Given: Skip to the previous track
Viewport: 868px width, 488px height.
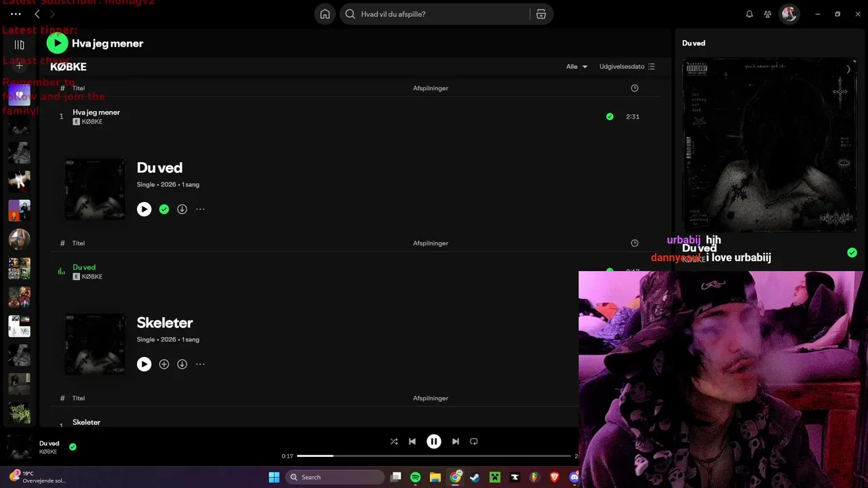Looking at the screenshot, I should (x=412, y=441).
